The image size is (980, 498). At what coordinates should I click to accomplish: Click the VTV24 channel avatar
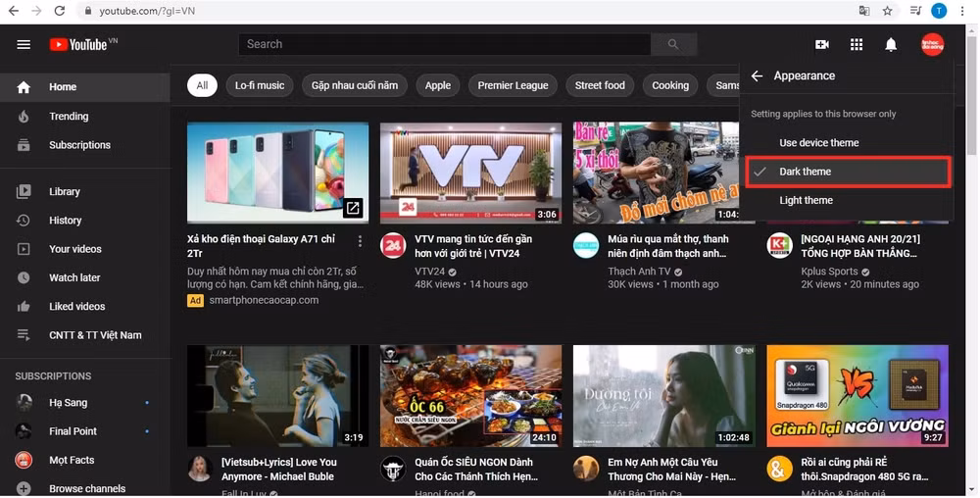pyautogui.click(x=393, y=245)
